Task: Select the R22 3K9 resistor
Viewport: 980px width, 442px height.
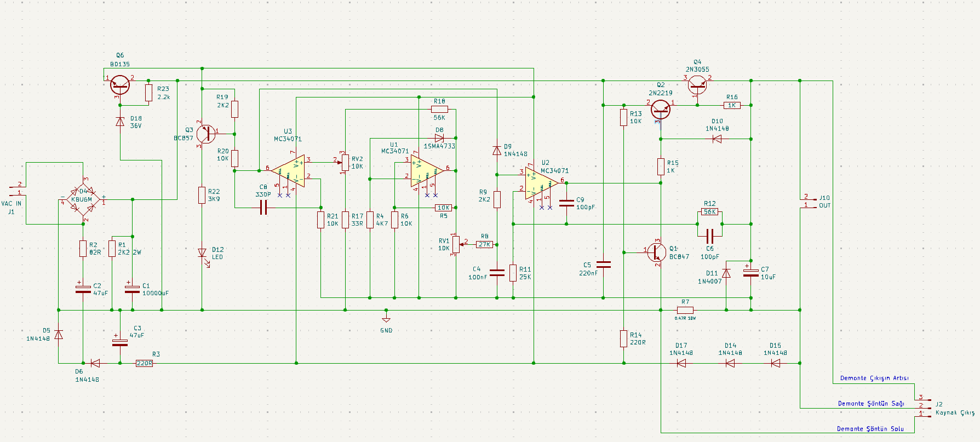Action: (202, 195)
